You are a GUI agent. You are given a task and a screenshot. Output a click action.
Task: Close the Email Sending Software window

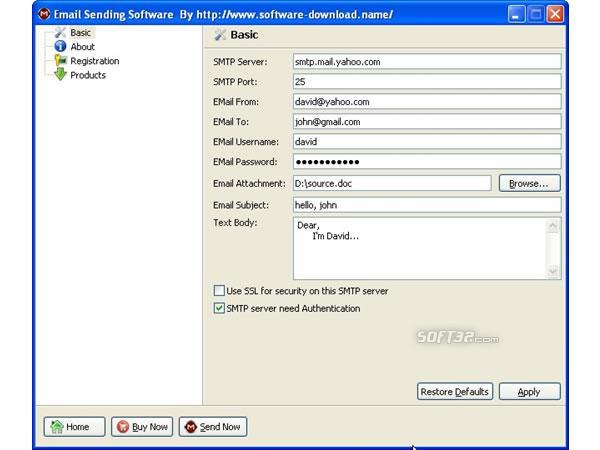(x=555, y=15)
